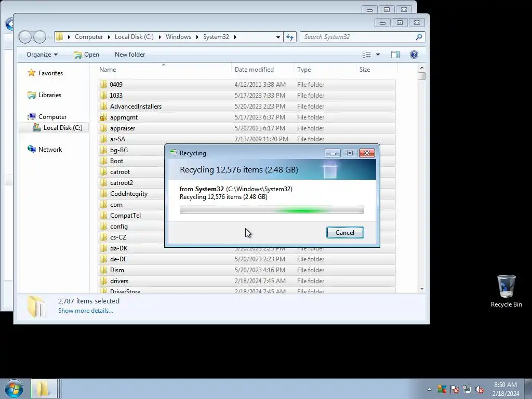The height and width of the screenshot is (399, 532).
Task: Open the Recycle Bin desktop icon
Action: tap(506, 291)
